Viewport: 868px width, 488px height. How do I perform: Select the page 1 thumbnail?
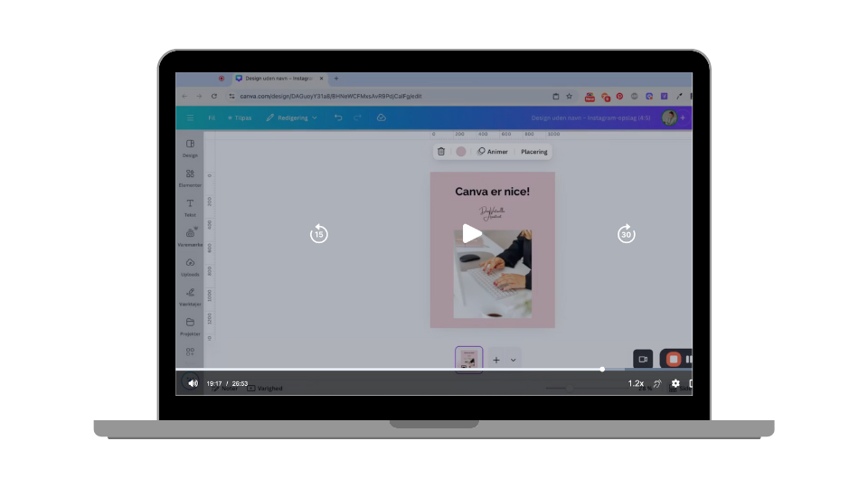pos(468,359)
